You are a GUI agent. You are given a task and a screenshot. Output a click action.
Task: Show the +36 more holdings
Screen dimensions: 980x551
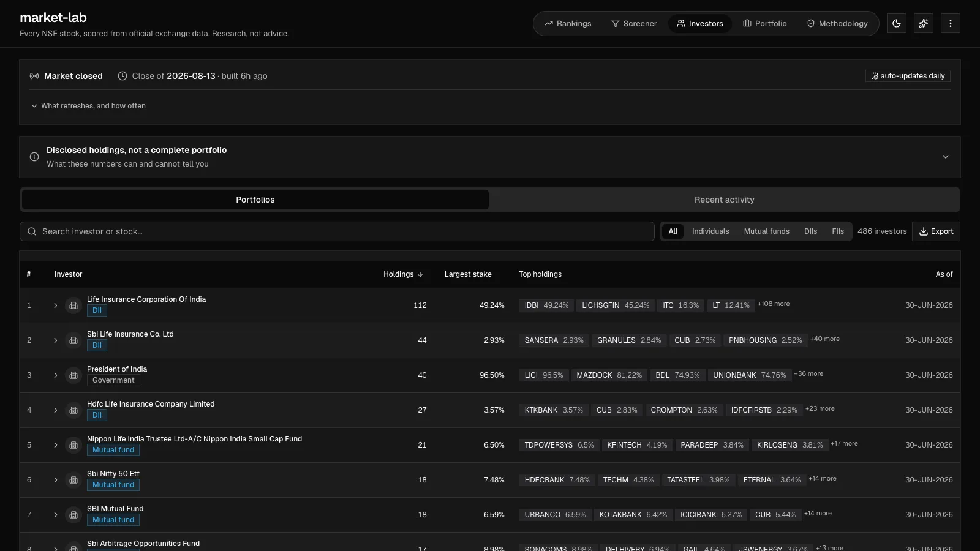(x=809, y=374)
